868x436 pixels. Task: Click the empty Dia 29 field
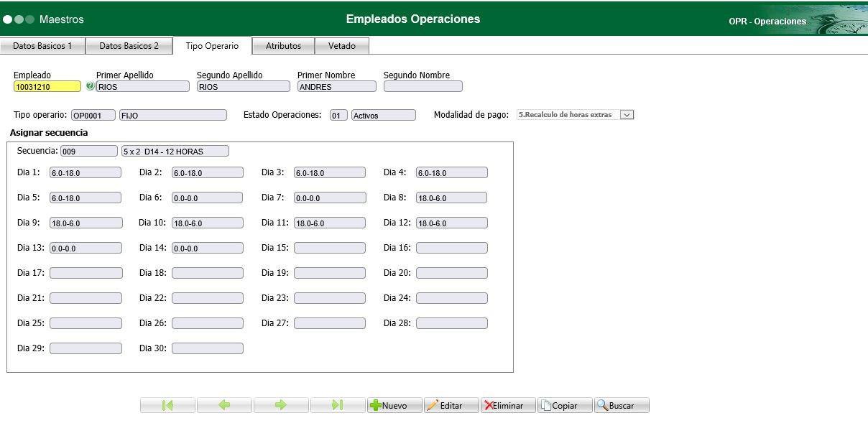(x=86, y=348)
